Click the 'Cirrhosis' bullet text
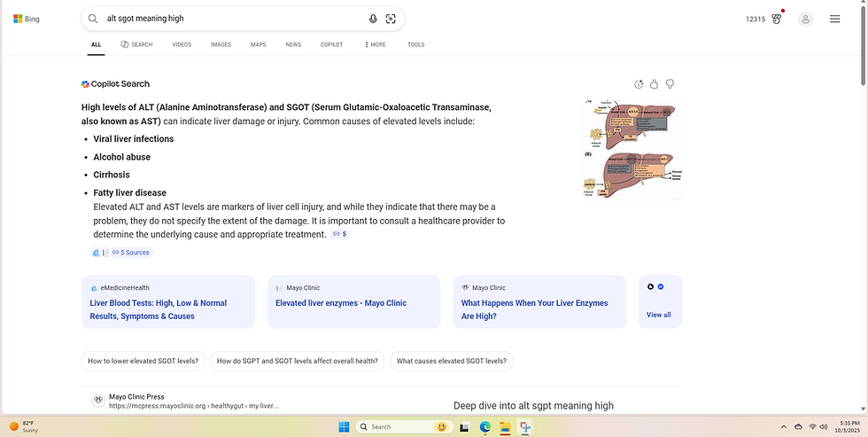868x437 pixels. [112, 175]
